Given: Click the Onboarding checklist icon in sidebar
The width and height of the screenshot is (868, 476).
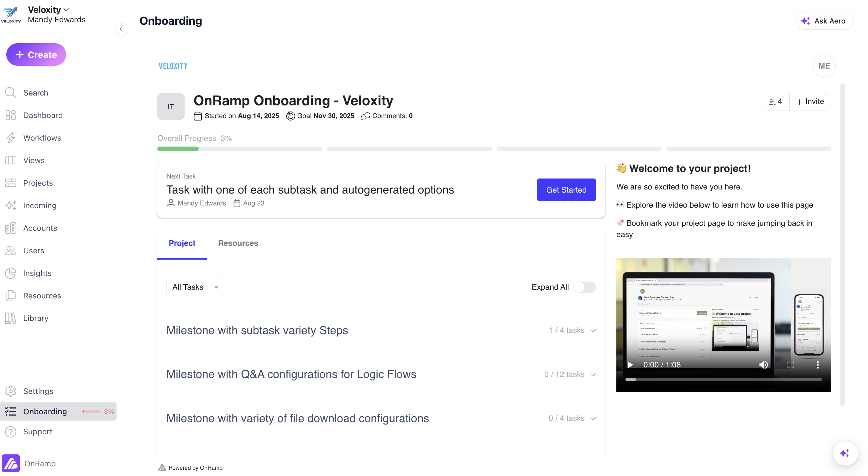Looking at the screenshot, I should (10, 411).
